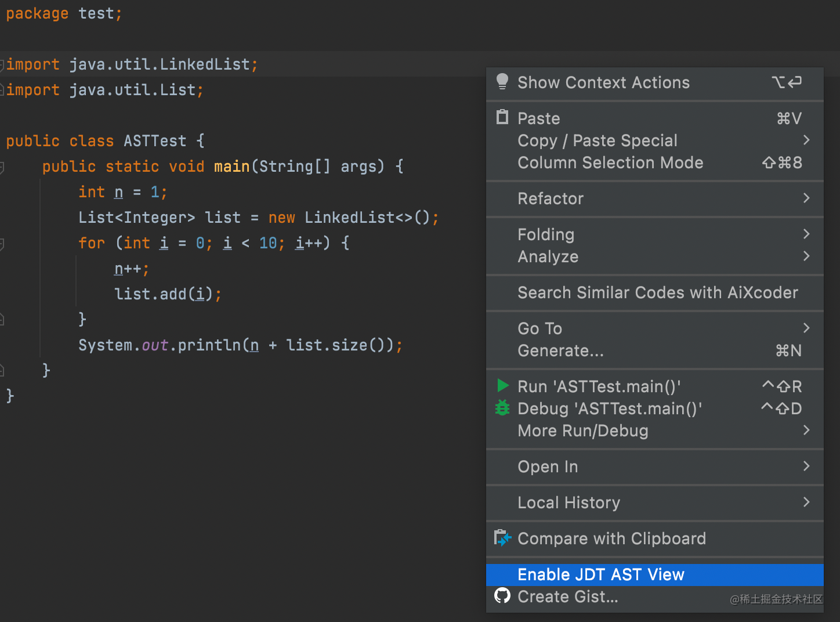Place cursor on list.add(i) code line
Image resolution: width=840 pixels, height=622 pixels.
click(168, 295)
